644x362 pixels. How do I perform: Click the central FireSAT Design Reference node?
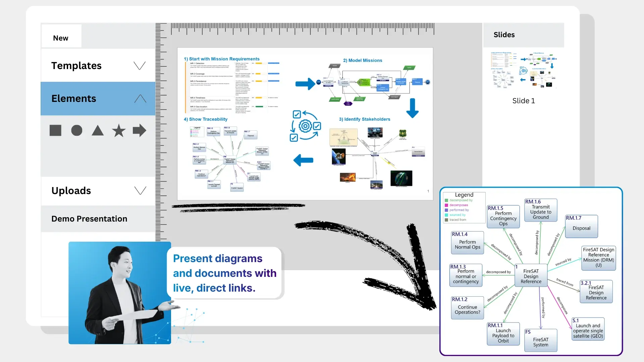point(531,276)
